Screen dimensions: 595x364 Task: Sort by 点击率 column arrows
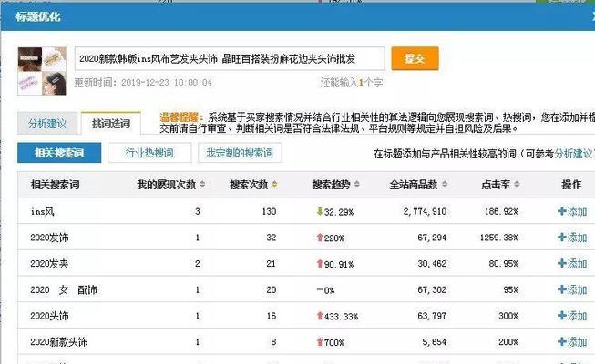tap(517, 184)
